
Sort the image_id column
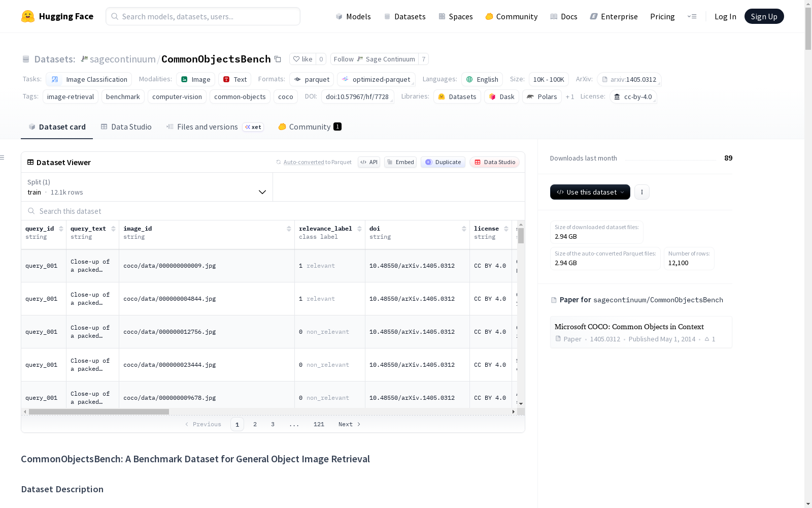[x=289, y=229]
